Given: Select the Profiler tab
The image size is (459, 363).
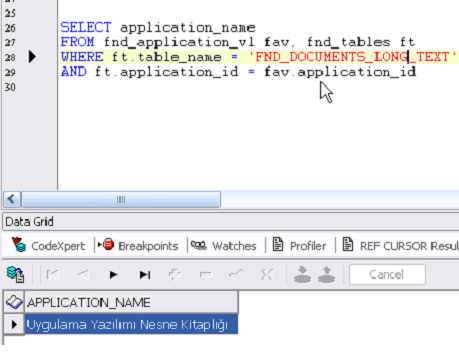Looking at the screenshot, I should point(299,245).
